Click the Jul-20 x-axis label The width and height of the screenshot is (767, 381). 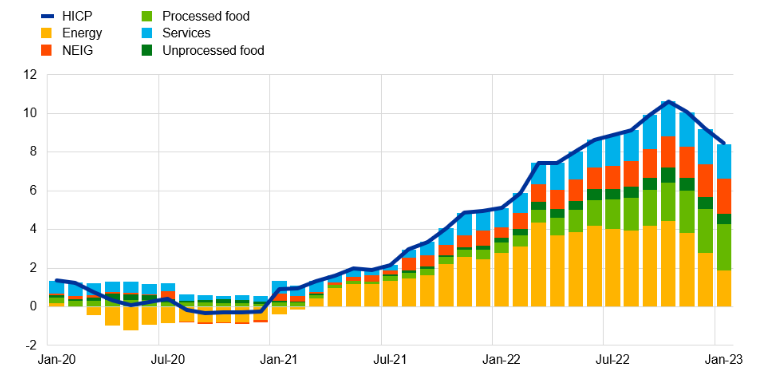[x=167, y=360]
